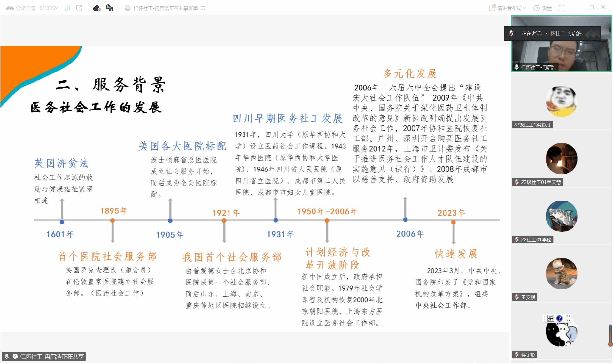The width and height of the screenshot is (613, 364).
Task: Expand the 演讲者布局 layout dropdown
Action: pyautogui.click(x=508, y=8)
